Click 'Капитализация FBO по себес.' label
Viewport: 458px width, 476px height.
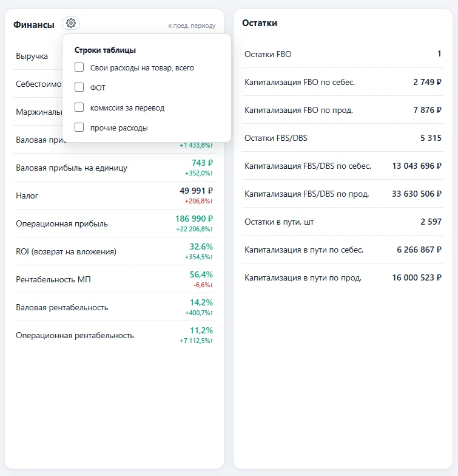tap(300, 83)
